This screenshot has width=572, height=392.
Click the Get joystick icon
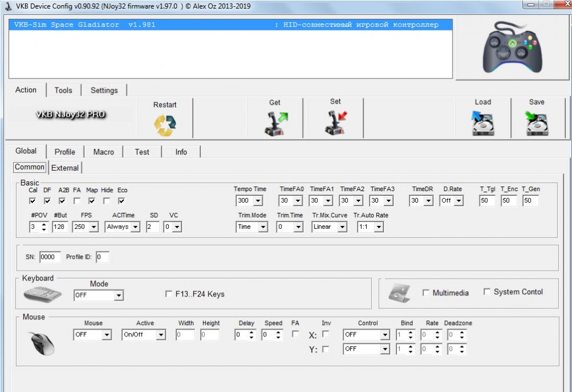[x=275, y=124]
